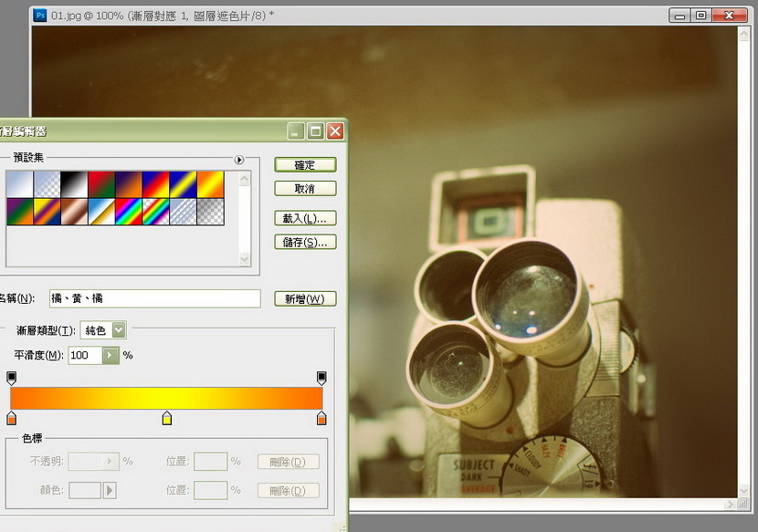Open the presets flyout menu arrow
Viewport: 758px width, 532px height.
239,160
